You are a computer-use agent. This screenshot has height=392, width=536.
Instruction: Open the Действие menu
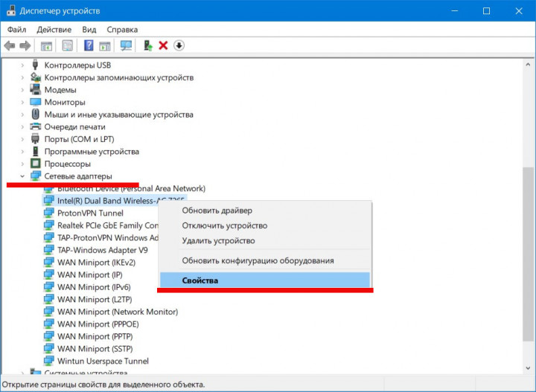click(54, 30)
